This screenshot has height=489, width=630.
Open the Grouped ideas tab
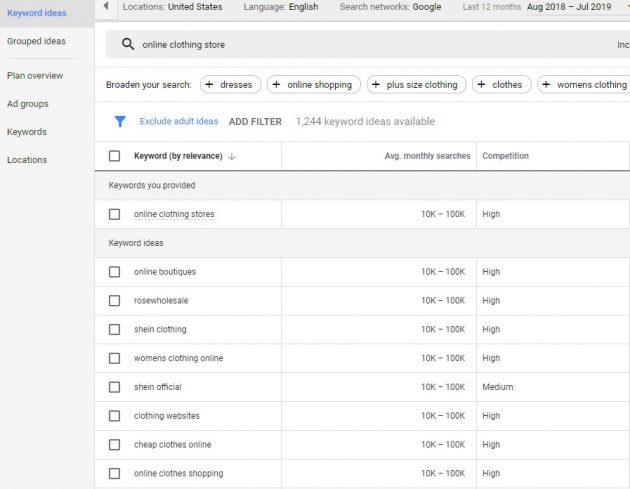(x=36, y=41)
